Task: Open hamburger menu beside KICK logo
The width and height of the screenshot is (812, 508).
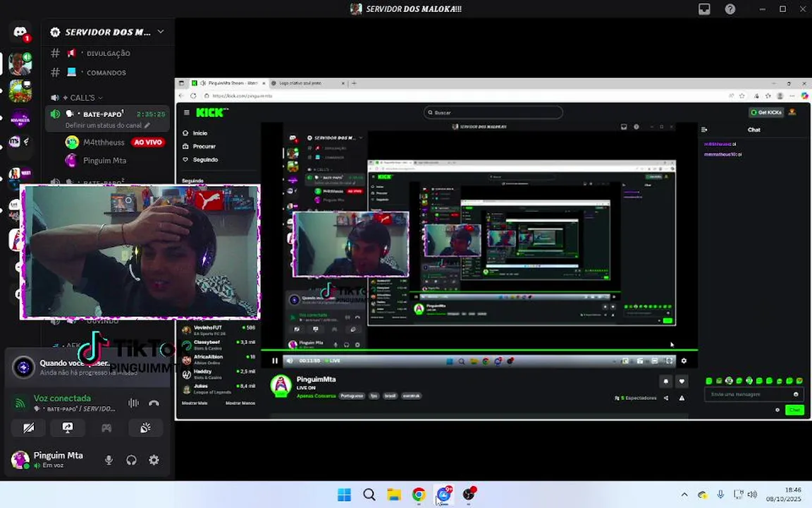Action: 187,112
